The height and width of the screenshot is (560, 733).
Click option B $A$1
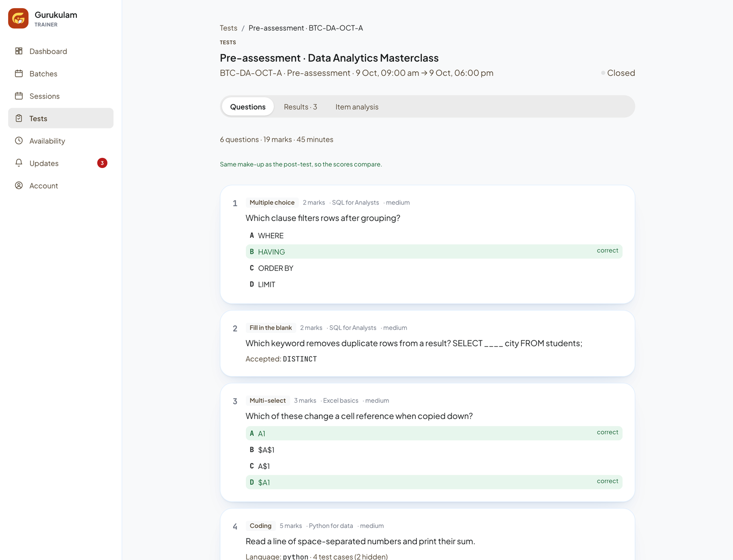click(434, 450)
